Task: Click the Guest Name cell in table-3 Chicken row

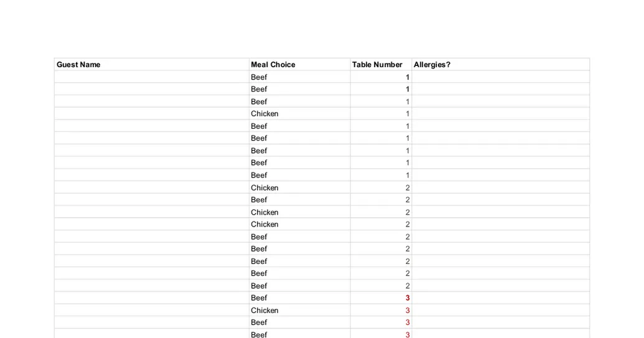Action: pos(151,311)
